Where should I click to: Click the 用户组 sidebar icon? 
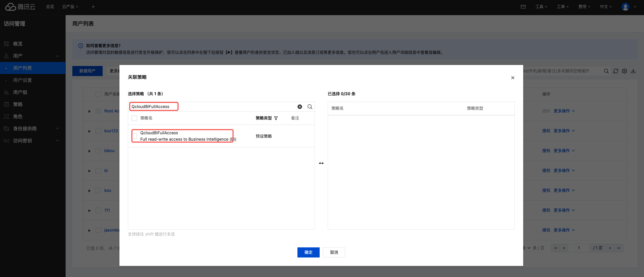6,92
